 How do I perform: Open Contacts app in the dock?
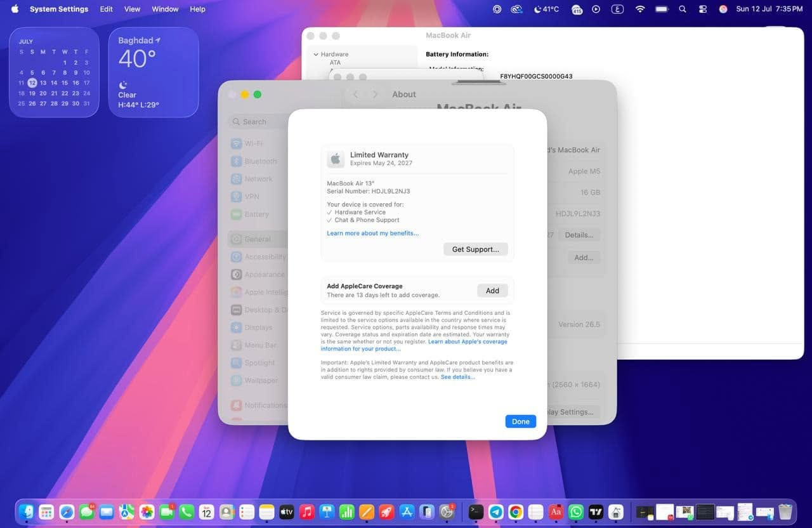[226, 511]
